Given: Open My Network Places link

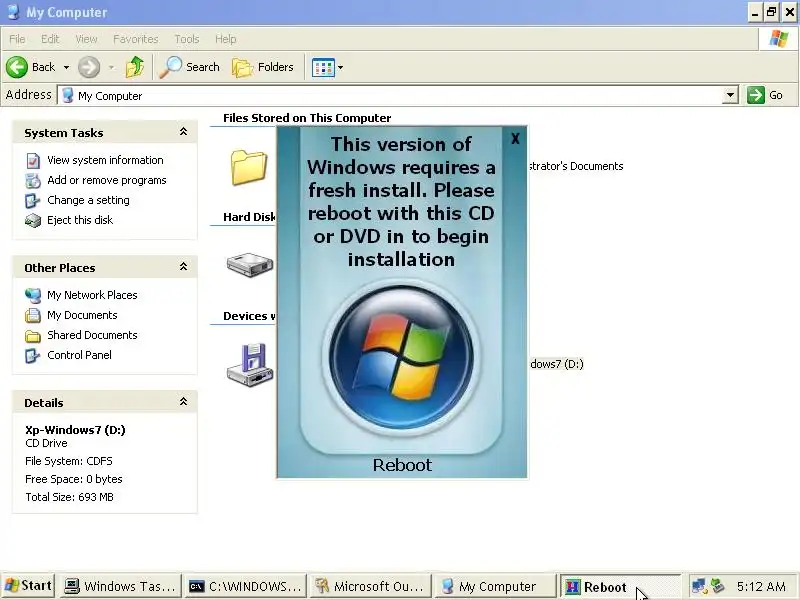Looking at the screenshot, I should coord(92,295).
